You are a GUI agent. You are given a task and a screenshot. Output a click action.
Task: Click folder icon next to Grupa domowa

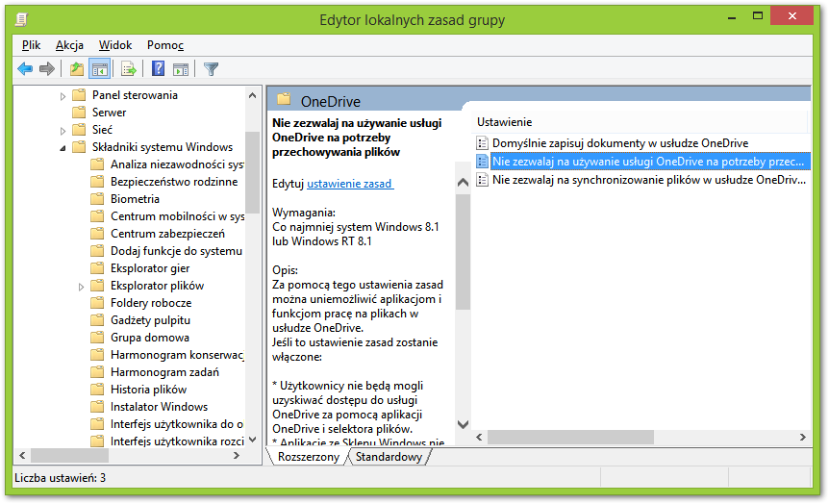tap(97, 338)
